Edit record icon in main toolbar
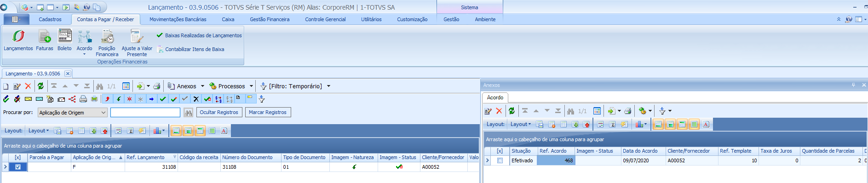The height and width of the screenshot is (183, 868). (x=17, y=86)
